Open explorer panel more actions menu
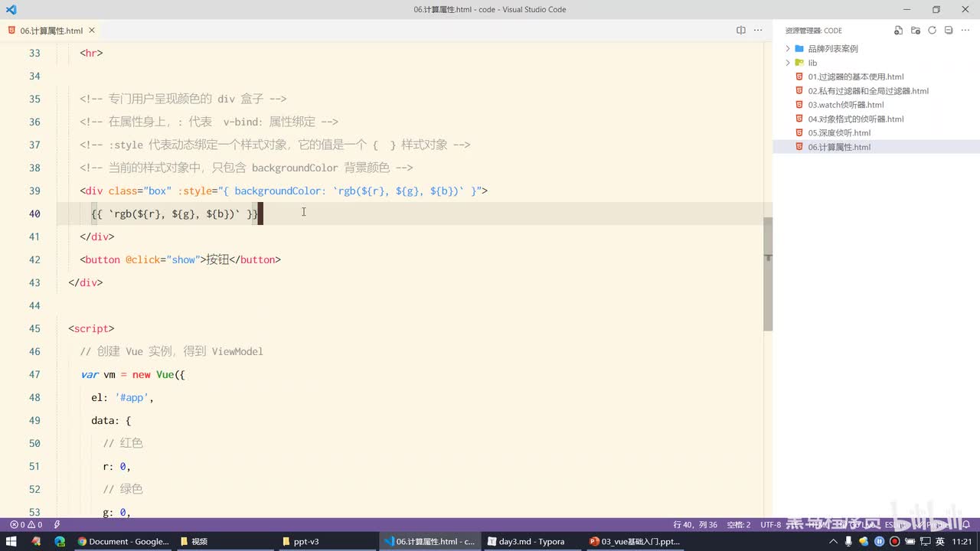This screenshot has width=980, height=551. 965,31
